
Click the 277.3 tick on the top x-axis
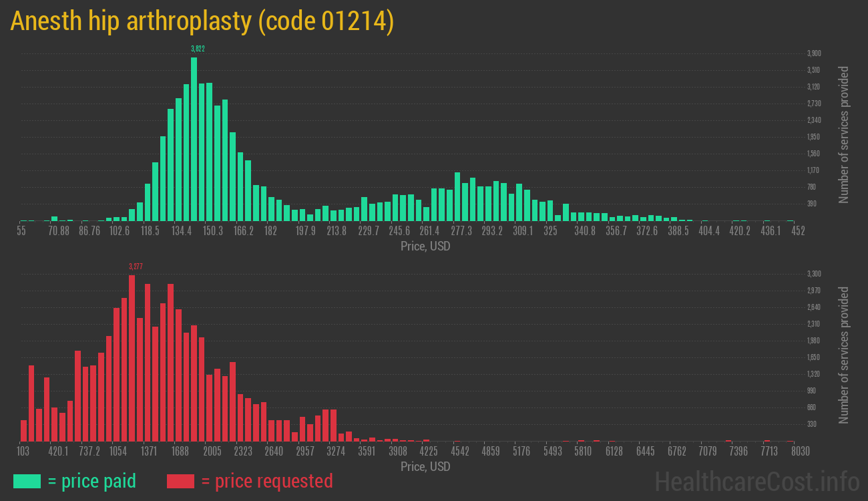(x=461, y=231)
